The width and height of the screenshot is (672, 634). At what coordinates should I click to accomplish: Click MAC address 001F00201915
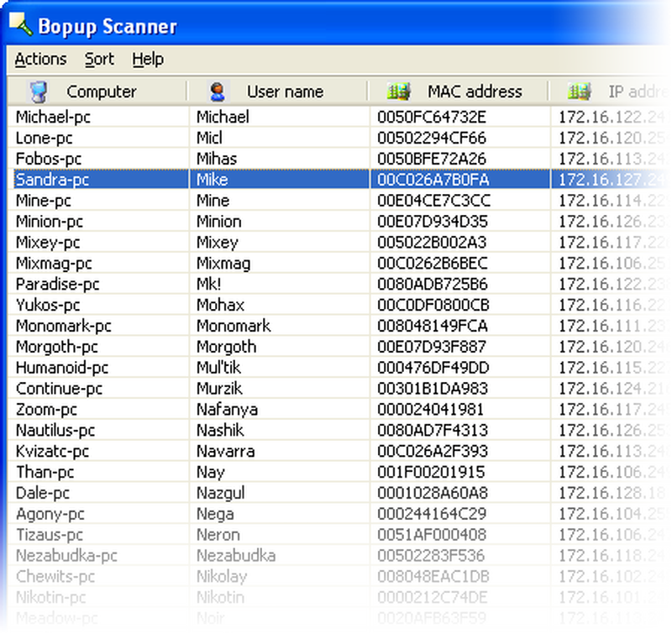(x=431, y=473)
